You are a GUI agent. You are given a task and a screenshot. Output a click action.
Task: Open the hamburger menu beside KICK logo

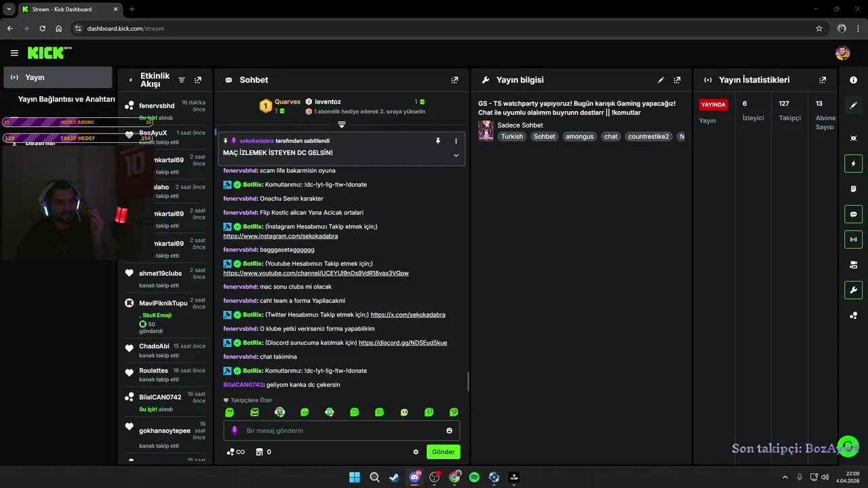(x=14, y=53)
